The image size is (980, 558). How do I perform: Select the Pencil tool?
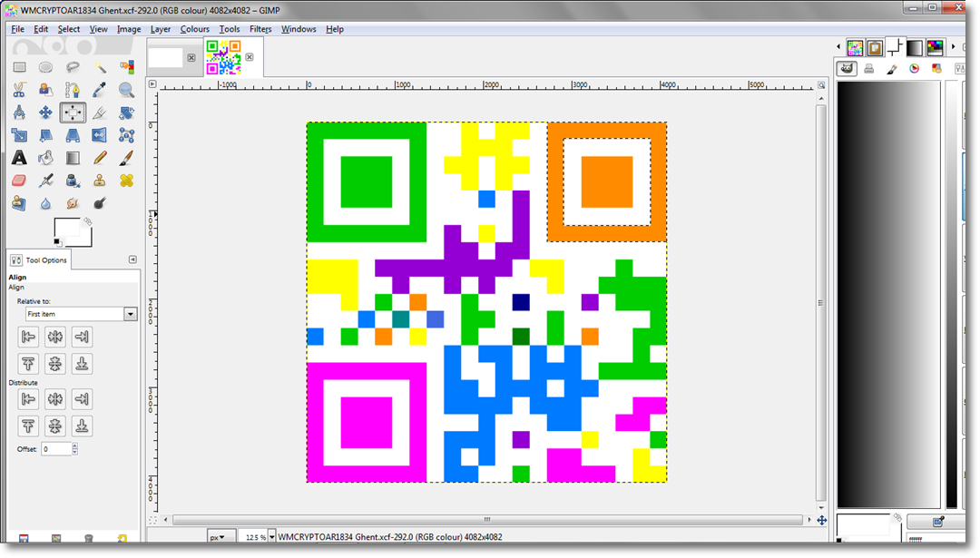(x=100, y=158)
